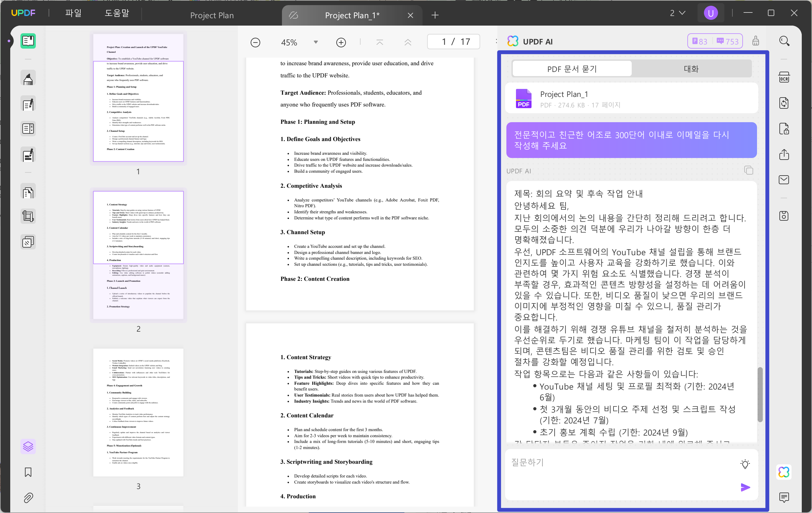Click the zoom in plus button
This screenshot has width=812, height=513.
point(341,43)
